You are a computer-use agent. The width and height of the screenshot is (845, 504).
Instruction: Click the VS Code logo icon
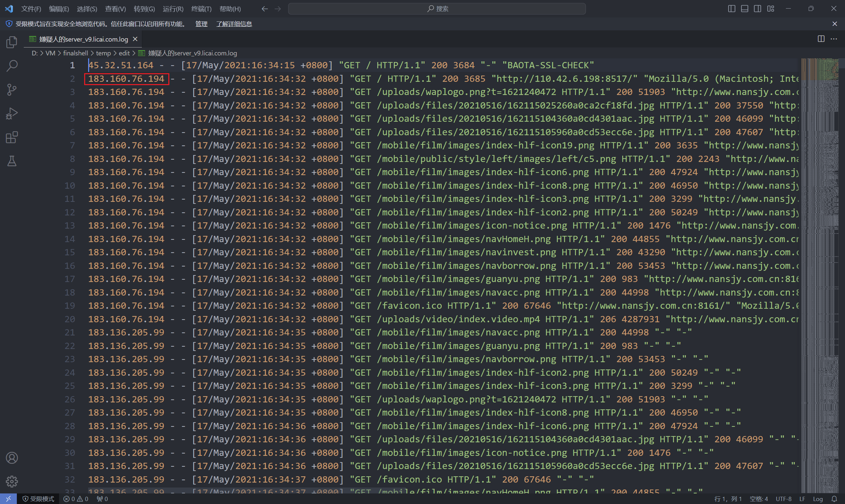pyautogui.click(x=9, y=9)
